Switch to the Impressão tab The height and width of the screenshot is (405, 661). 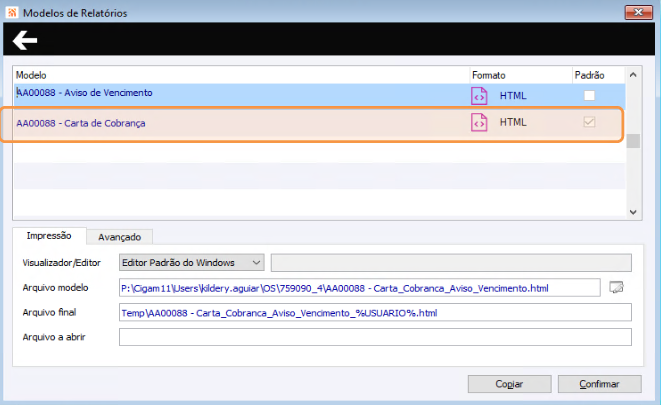(x=49, y=236)
